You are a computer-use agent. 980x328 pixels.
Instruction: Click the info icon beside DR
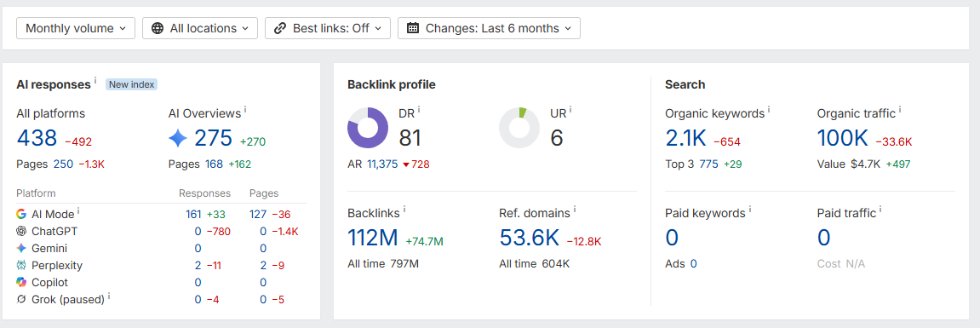[419, 110]
